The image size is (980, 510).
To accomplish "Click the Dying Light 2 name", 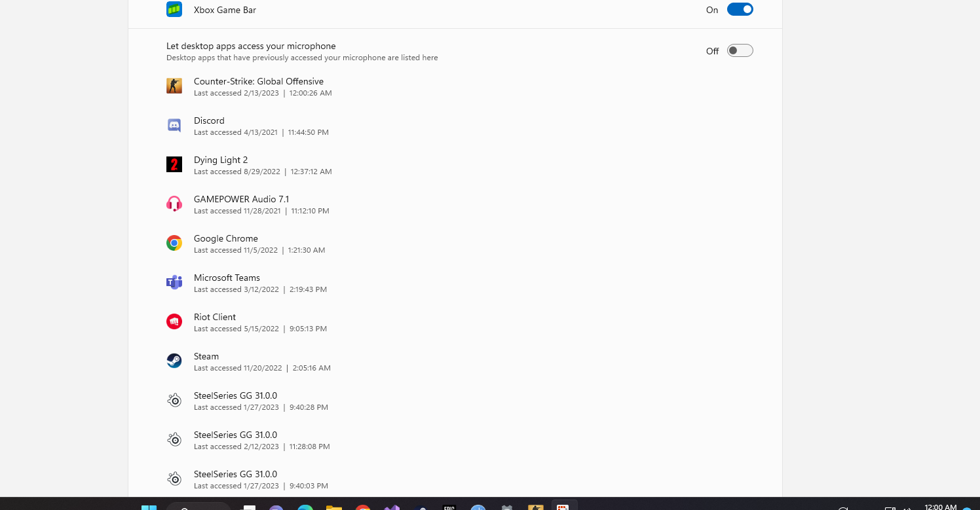I will pos(221,160).
